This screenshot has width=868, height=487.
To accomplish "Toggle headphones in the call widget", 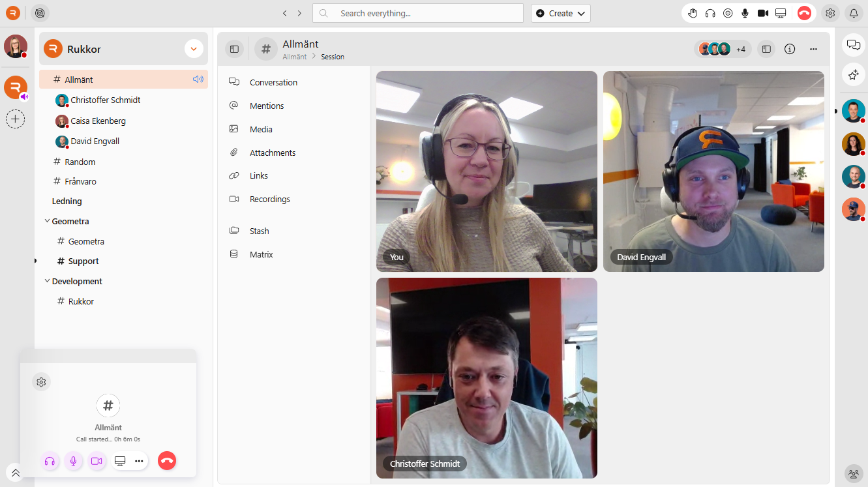I will (50, 461).
